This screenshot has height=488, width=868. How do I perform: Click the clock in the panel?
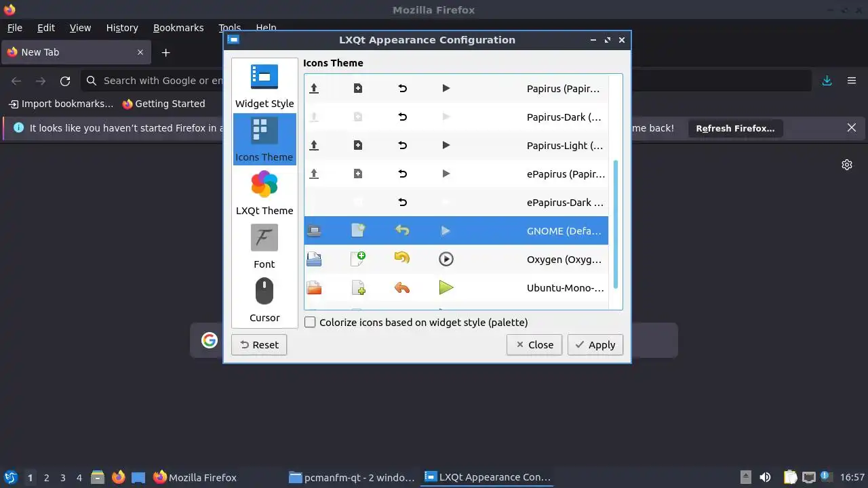click(852, 477)
